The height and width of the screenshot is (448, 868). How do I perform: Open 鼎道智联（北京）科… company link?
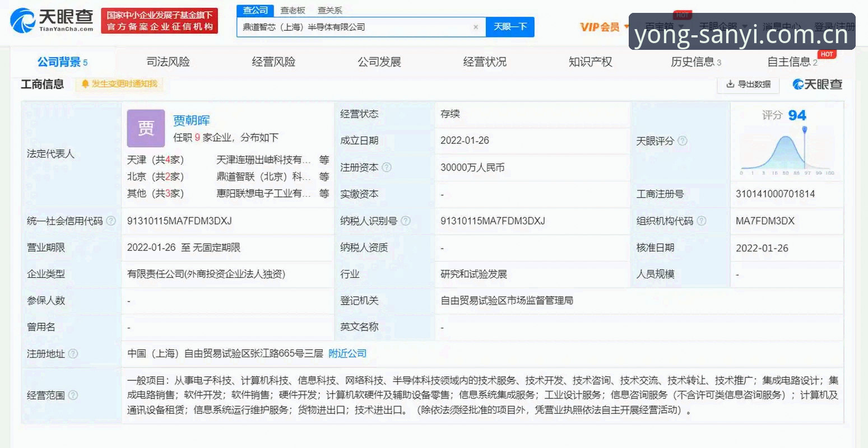click(x=263, y=176)
